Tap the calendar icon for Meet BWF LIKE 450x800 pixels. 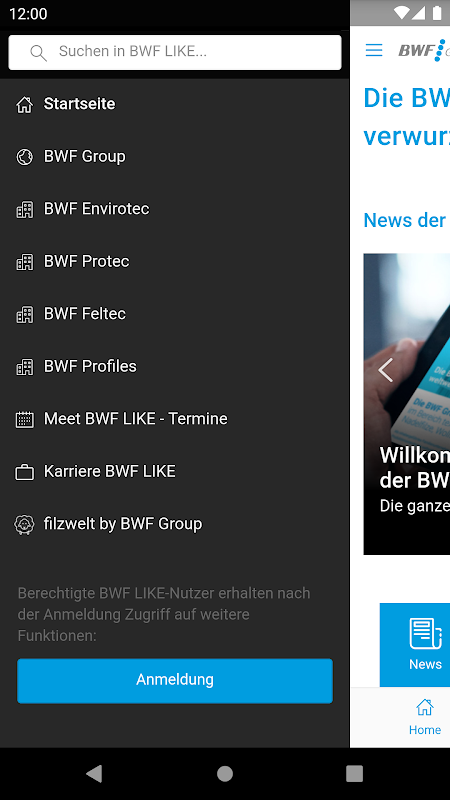[x=24, y=419]
